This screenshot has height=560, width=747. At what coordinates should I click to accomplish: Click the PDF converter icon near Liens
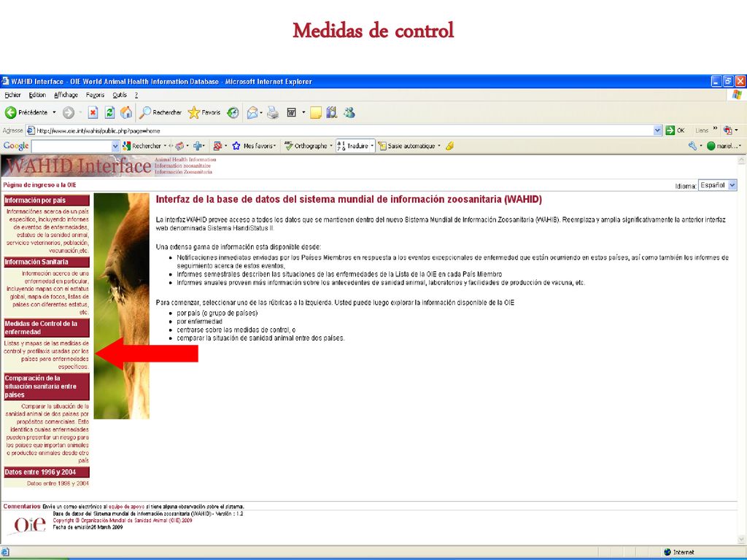(727, 130)
